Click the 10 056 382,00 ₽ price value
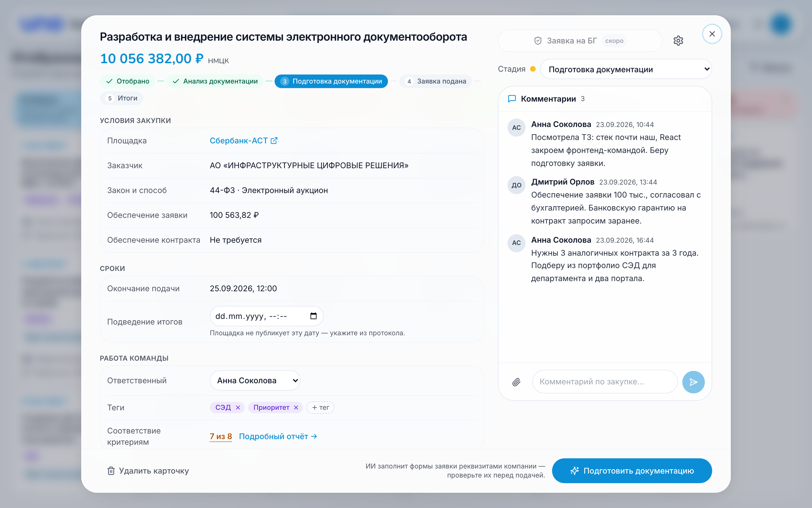This screenshot has height=508, width=812. (x=152, y=59)
